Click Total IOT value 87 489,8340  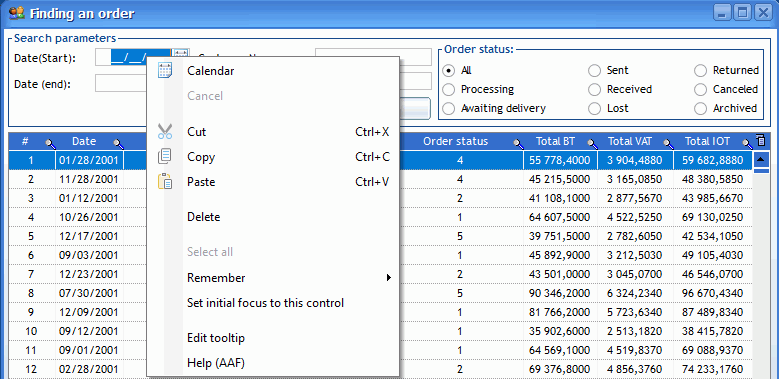coord(713,312)
